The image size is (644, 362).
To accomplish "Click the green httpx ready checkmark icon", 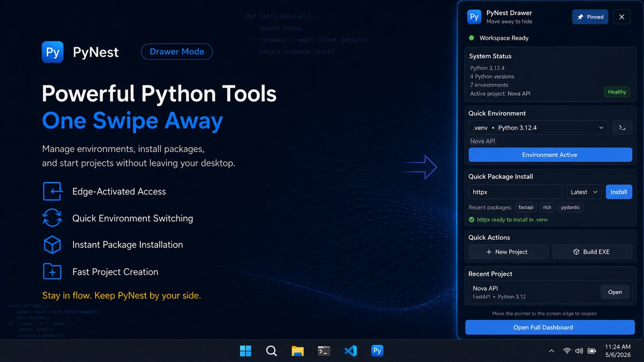I will pos(471,220).
